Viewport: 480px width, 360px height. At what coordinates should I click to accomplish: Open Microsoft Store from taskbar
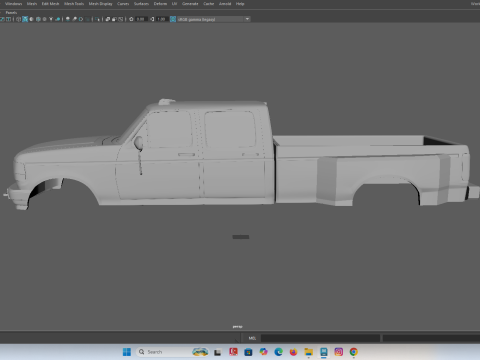tap(248, 352)
